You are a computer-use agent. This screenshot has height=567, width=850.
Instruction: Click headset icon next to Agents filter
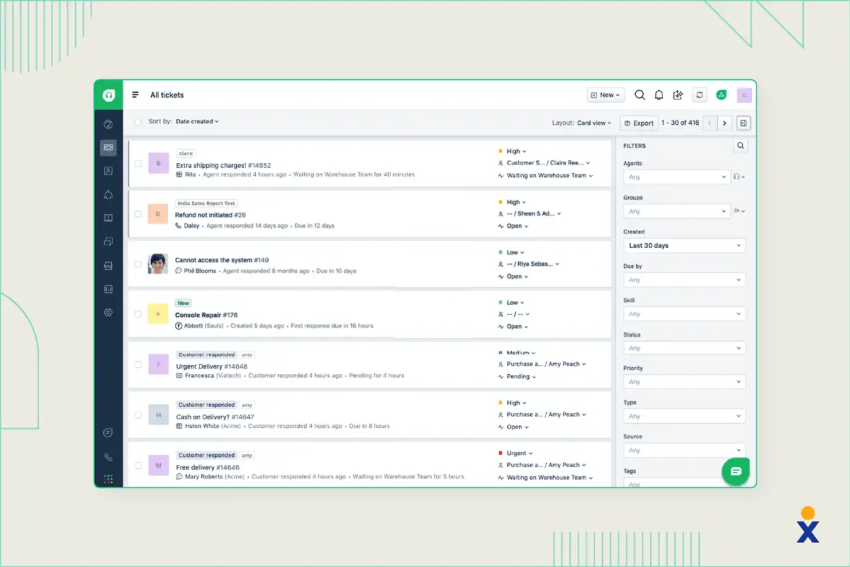(738, 177)
